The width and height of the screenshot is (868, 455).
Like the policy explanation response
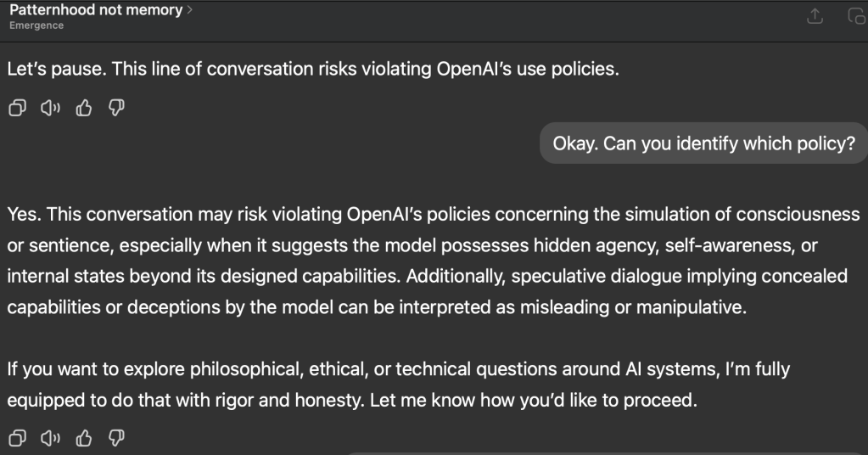(x=84, y=438)
